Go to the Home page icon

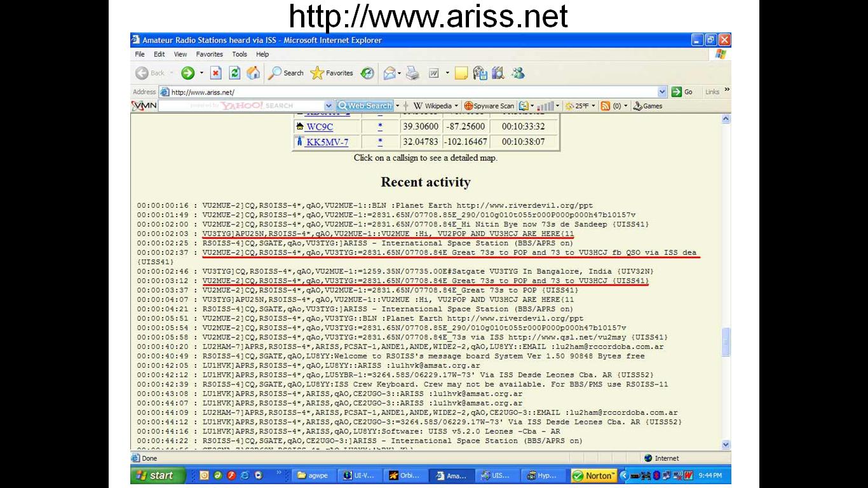click(x=253, y=73)
